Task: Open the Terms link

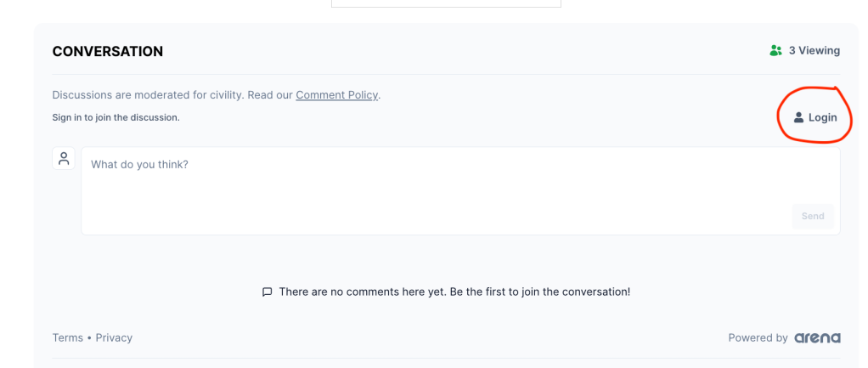Action: coord(68,338)
